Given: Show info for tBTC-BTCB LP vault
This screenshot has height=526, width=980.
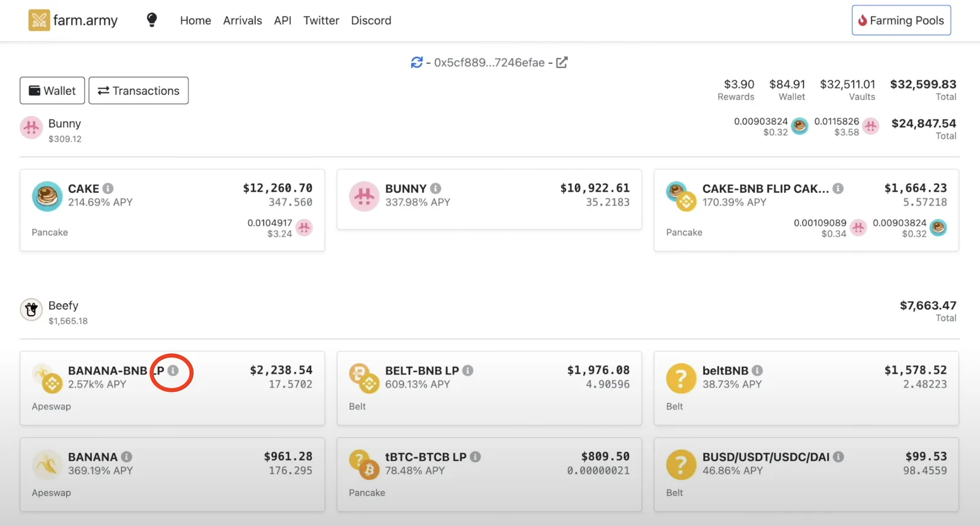Looking at the screenshot, I should click(x=475, y=457).
